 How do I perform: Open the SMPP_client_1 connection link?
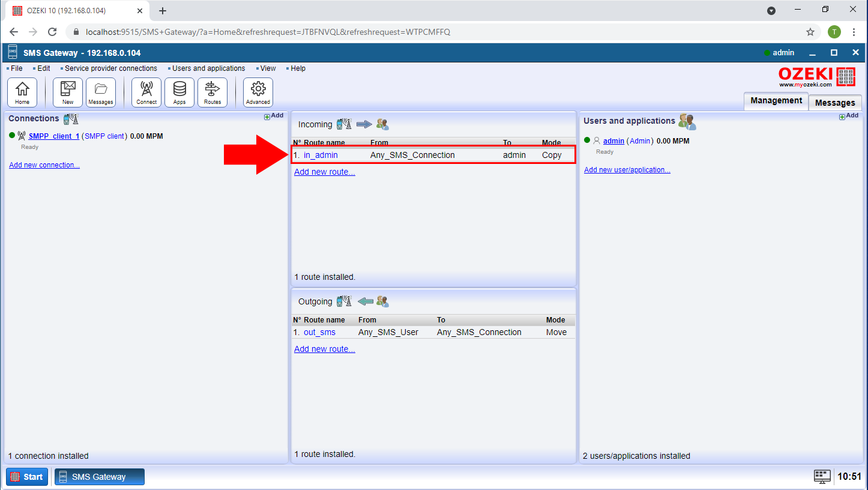tap(54, 136)
